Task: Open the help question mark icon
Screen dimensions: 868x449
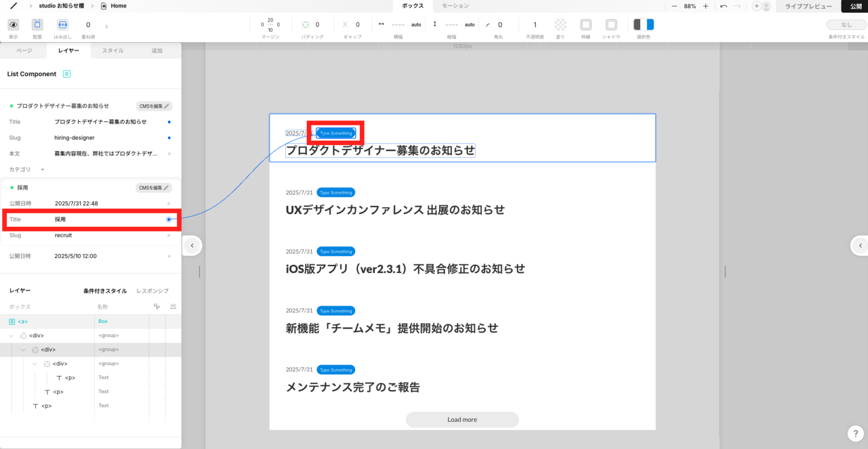Action: [x=856, y=433]
